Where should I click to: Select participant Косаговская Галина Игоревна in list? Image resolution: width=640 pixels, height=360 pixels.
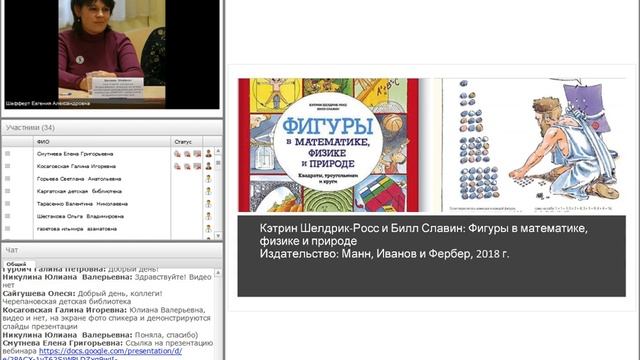pyautogui.click(x=76, y=166)
